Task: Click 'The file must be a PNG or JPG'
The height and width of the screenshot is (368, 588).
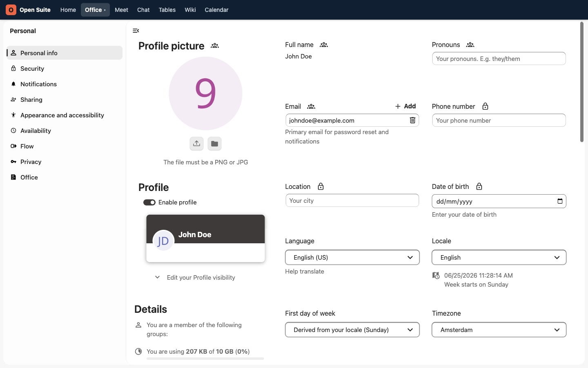Action: pyautogui.click(x=206, y=162)
